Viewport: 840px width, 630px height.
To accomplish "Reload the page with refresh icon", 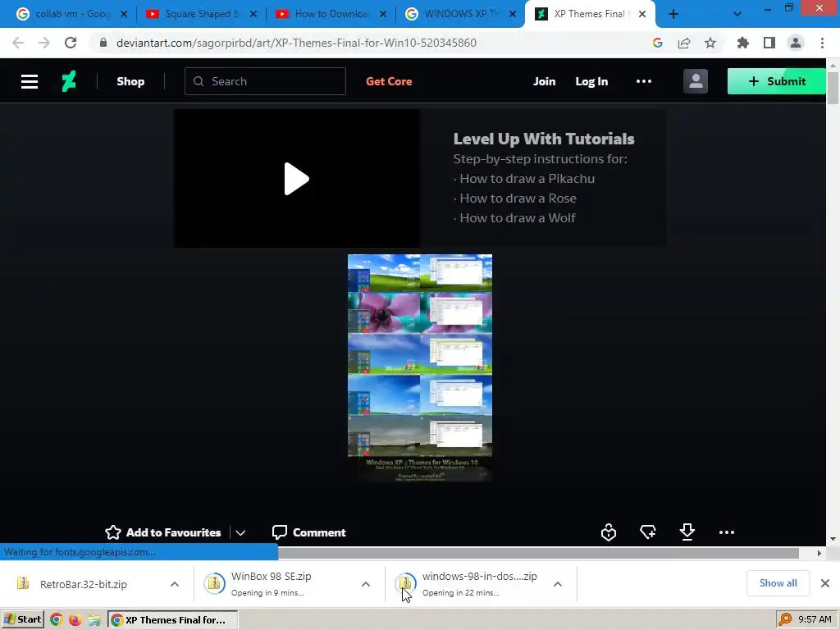I will 71,43.
